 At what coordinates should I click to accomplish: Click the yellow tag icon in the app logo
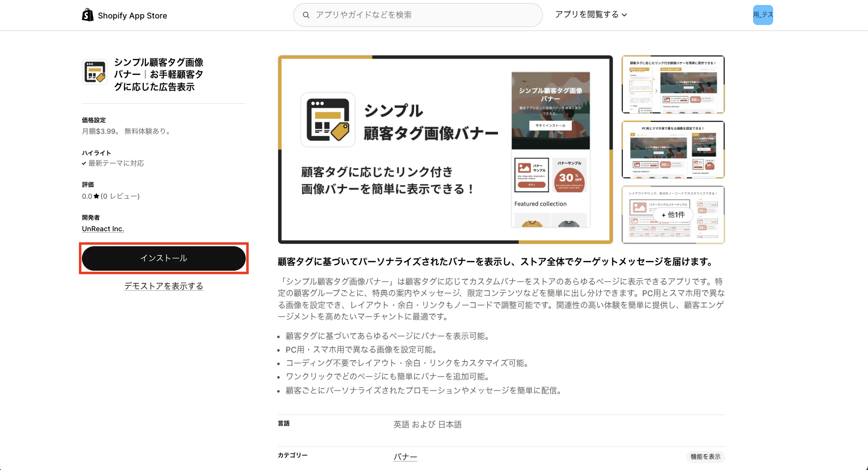click(x=100, y=78)
